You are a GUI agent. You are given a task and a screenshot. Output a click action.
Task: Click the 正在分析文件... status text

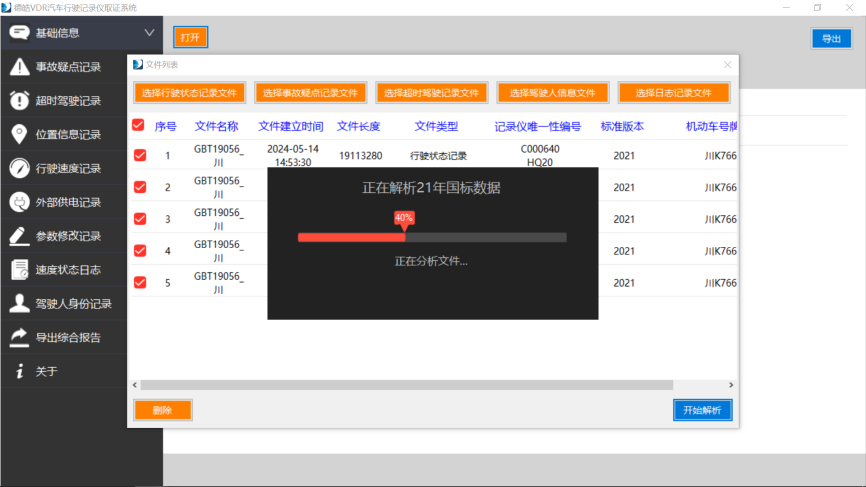431,261
